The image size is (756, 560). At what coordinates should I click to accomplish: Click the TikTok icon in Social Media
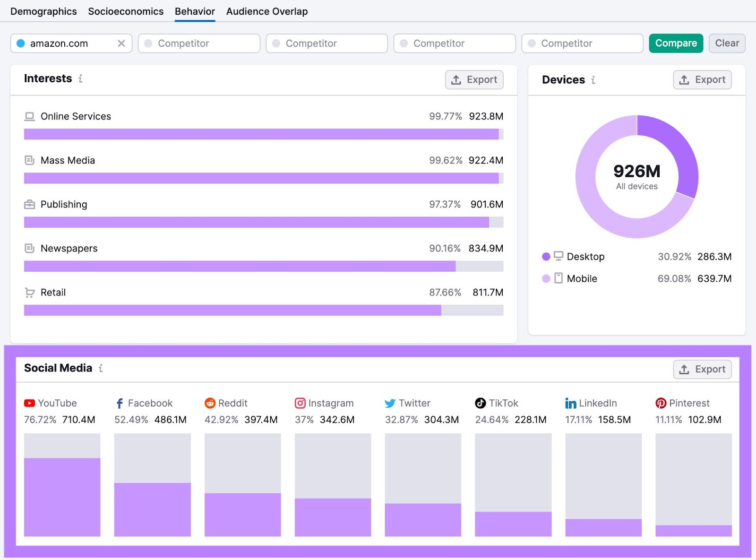tap(481, 403)
